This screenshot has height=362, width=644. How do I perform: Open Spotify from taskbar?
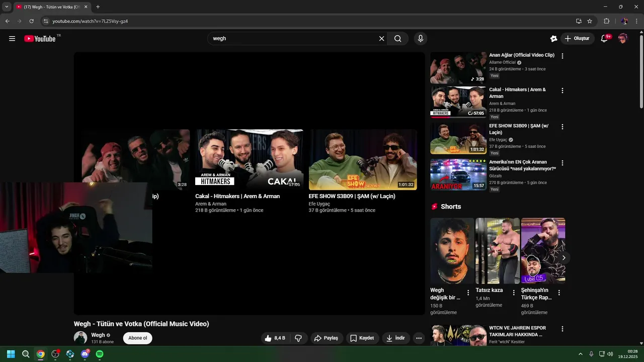click(100, 354)
